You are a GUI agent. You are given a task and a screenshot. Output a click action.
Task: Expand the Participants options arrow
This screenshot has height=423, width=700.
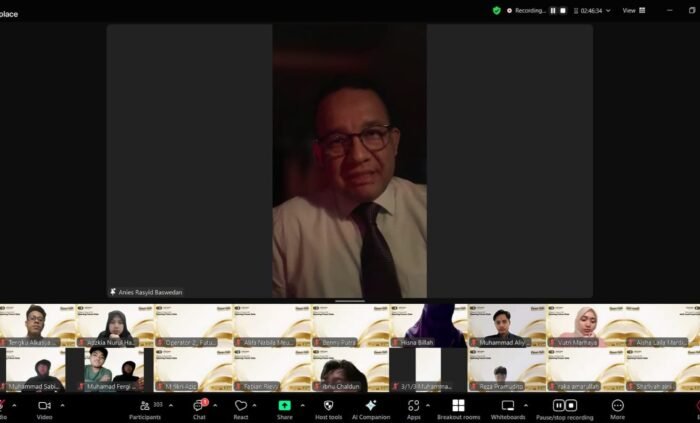pyautogui.click(x=170, y=405)
